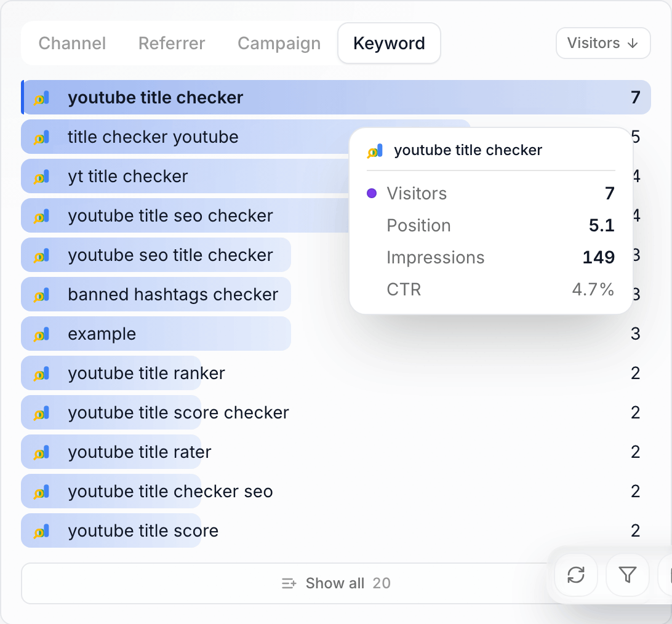Image resolution: width=672 pixels, height=624 pixels.
Task: Select the 'youtube title seo checker' row
Action: tap(336, 215)
